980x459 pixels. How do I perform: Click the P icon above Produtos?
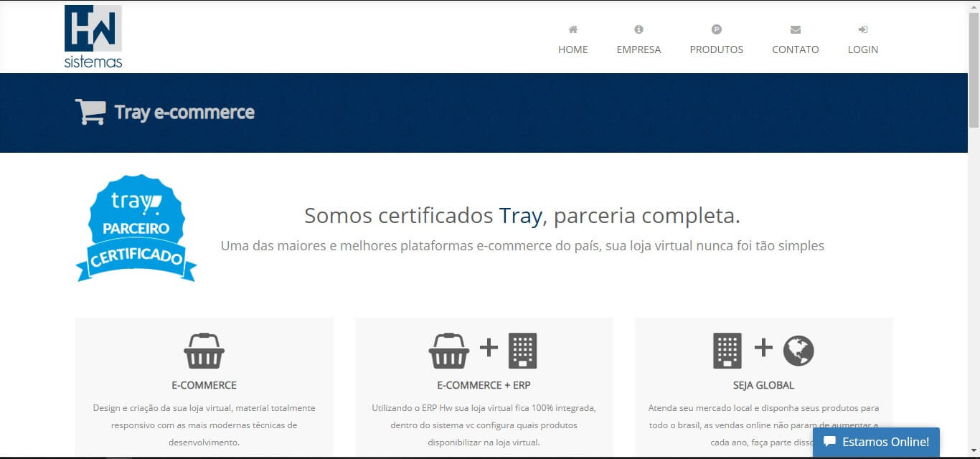click(717, 29)
